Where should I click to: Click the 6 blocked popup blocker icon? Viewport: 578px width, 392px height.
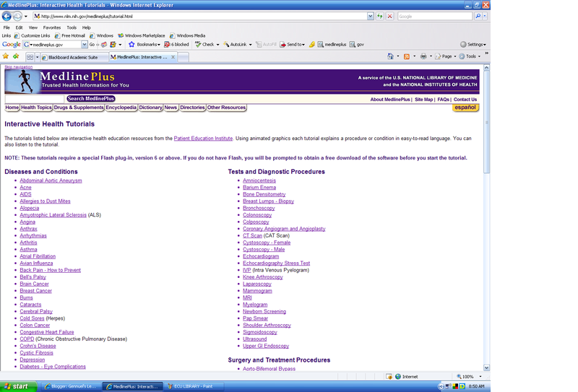pos(167,44)
